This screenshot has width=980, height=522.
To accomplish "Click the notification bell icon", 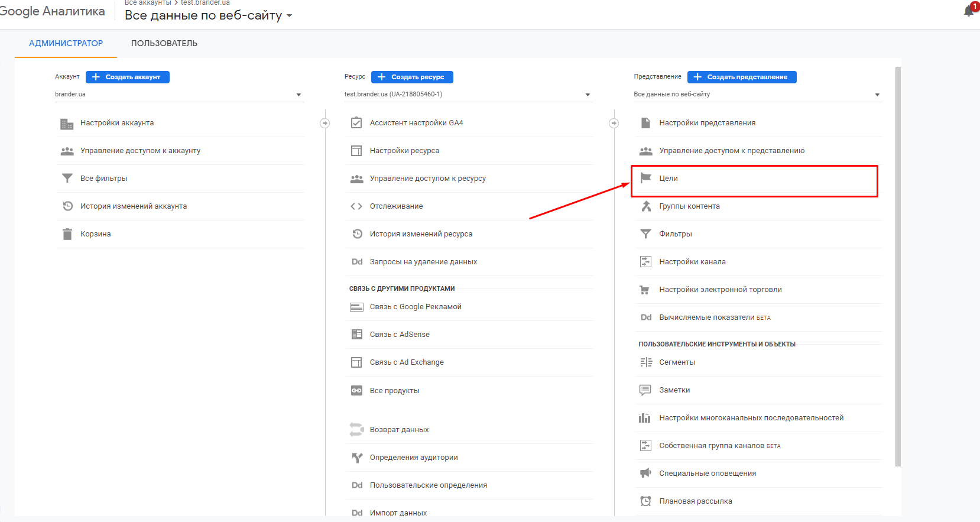I will [969, 11].
